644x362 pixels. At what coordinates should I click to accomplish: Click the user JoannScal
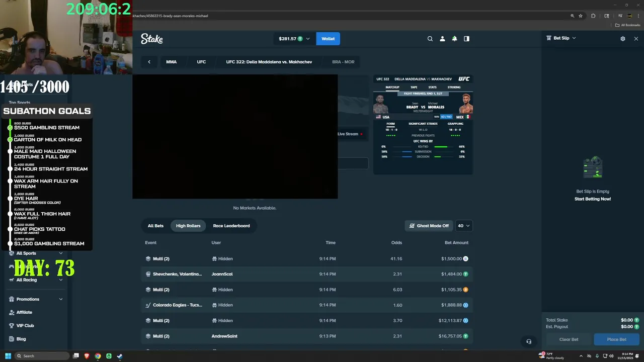point(222,274)
